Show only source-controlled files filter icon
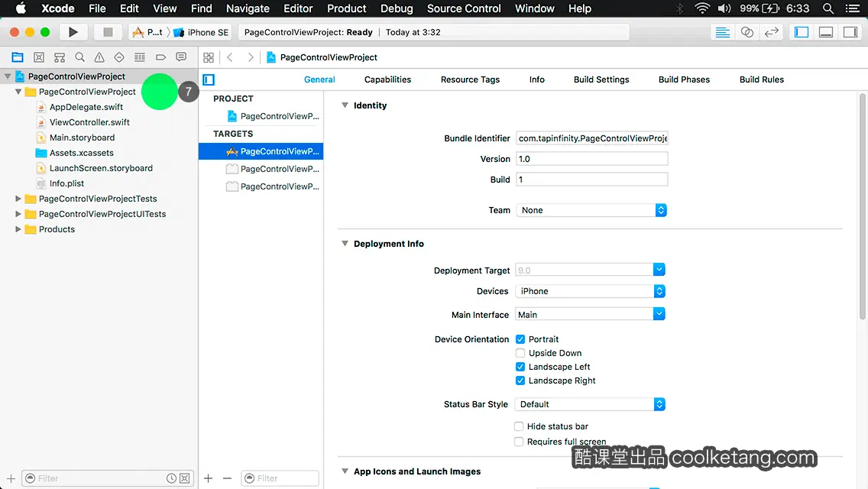 pos(185,478)
